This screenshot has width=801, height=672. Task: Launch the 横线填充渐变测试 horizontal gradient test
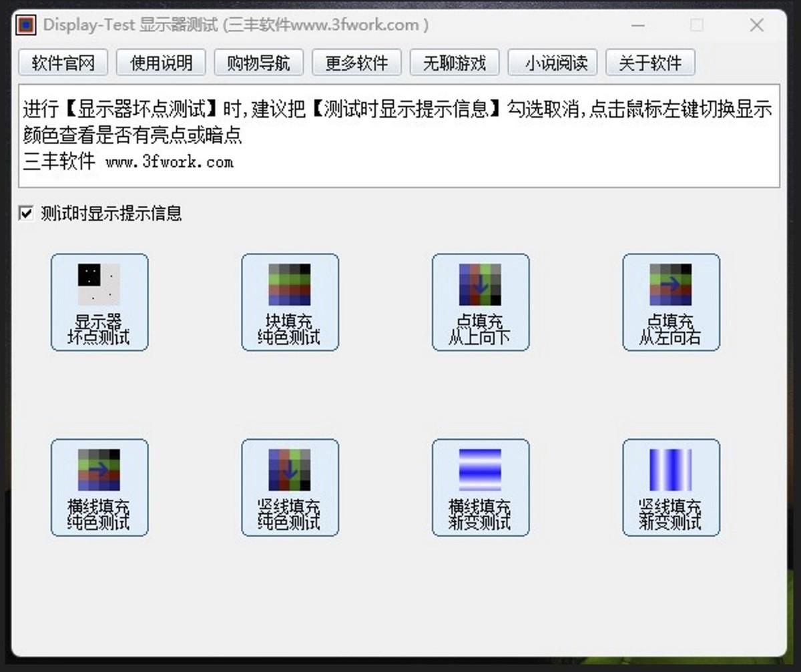point(481,486)
